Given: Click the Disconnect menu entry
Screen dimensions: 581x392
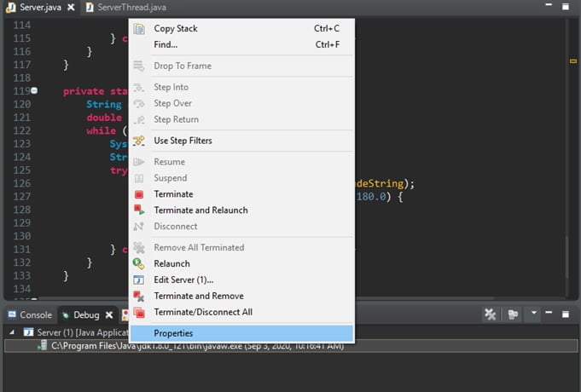Looking at the screenshot, I should (241, 226).
